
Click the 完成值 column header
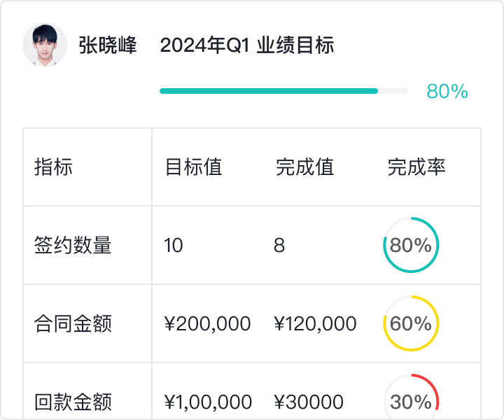pyautogui.click(x=304, y=167)
